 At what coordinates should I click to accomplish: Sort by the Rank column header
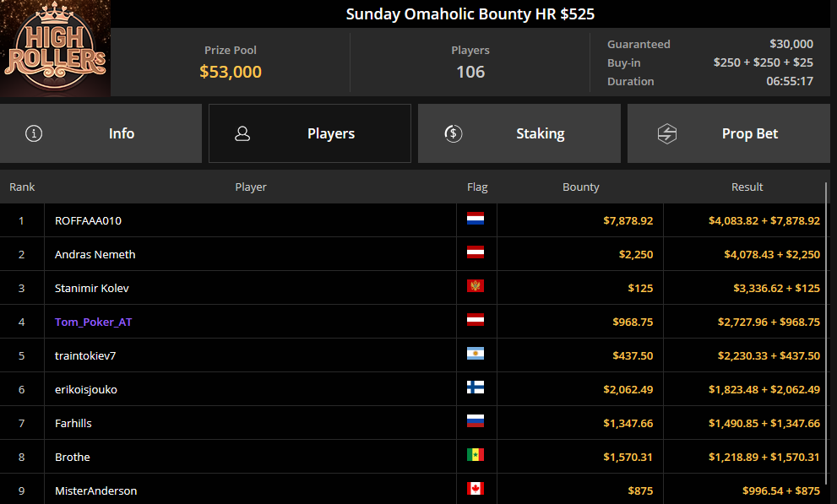pos(22,187)
